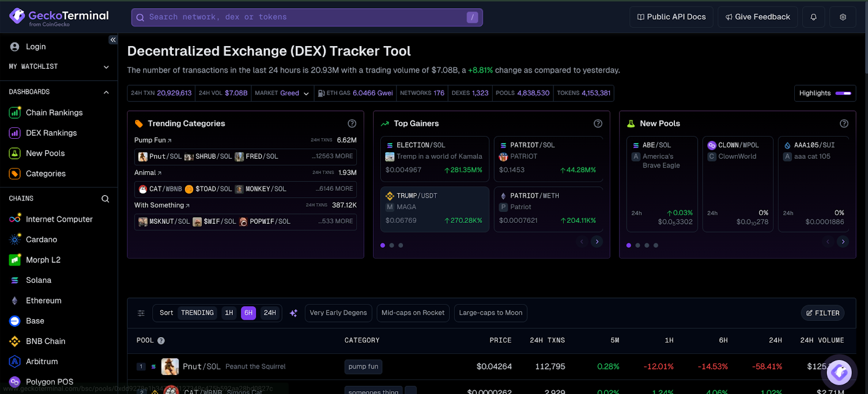Expand MY WATCHLIST section
The image size is (868, 394).
point(59,67)
